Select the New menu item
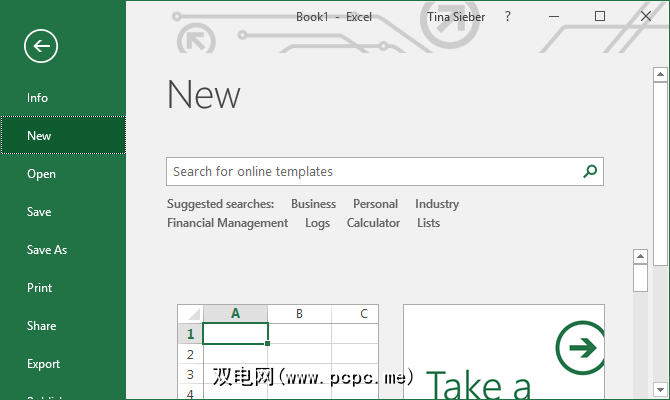 (x=40, y=136)
